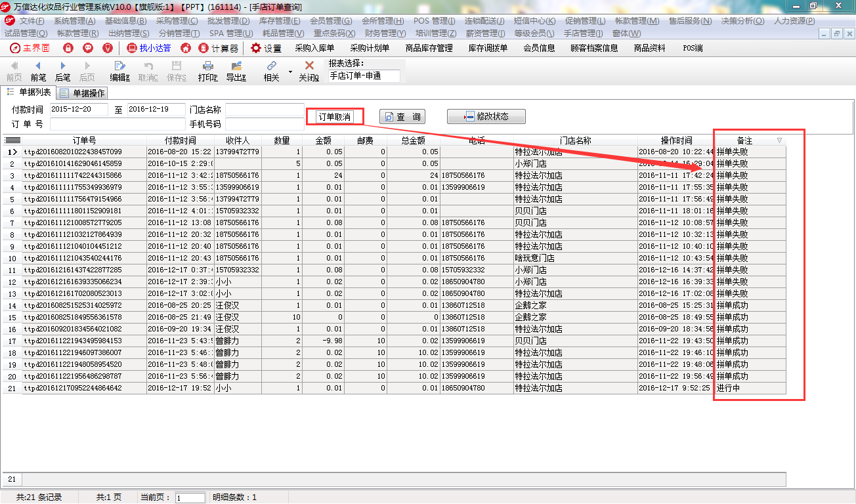This screenshot has height=504, width=856.
Task: Click the 订单号 order number field
Action: 118,124
